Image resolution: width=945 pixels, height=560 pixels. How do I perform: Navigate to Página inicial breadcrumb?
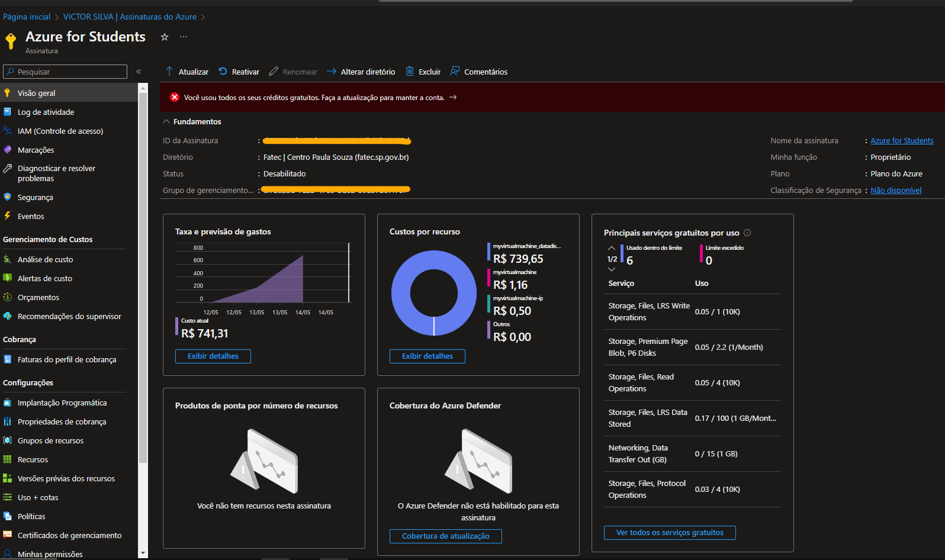[27, 17]
